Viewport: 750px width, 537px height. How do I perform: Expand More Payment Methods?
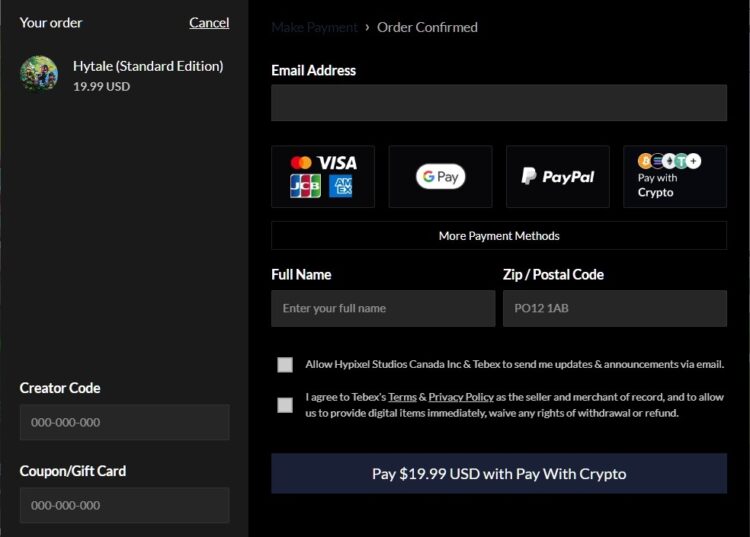[499, 236]
